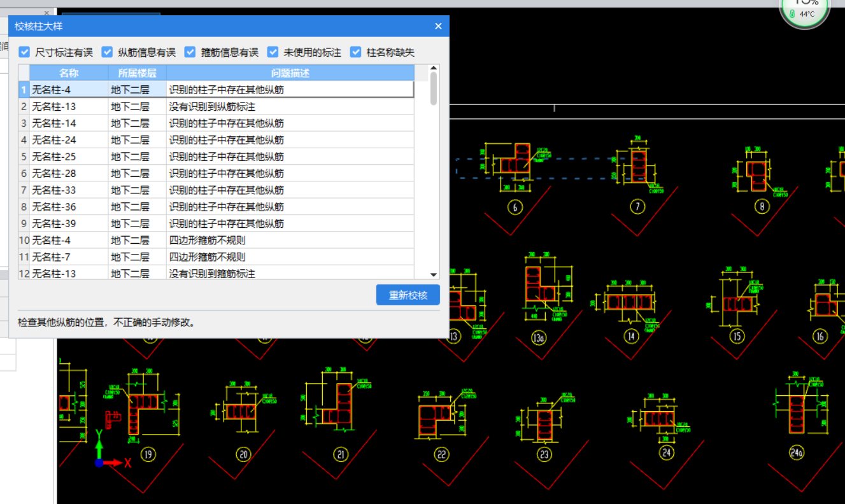Click the row number 8 cell

24,207
